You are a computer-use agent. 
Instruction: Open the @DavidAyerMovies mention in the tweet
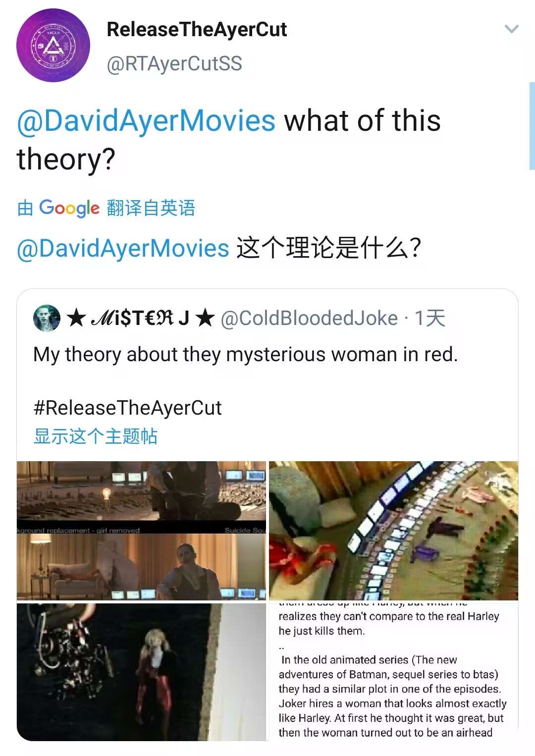click(x=146, y=121)
